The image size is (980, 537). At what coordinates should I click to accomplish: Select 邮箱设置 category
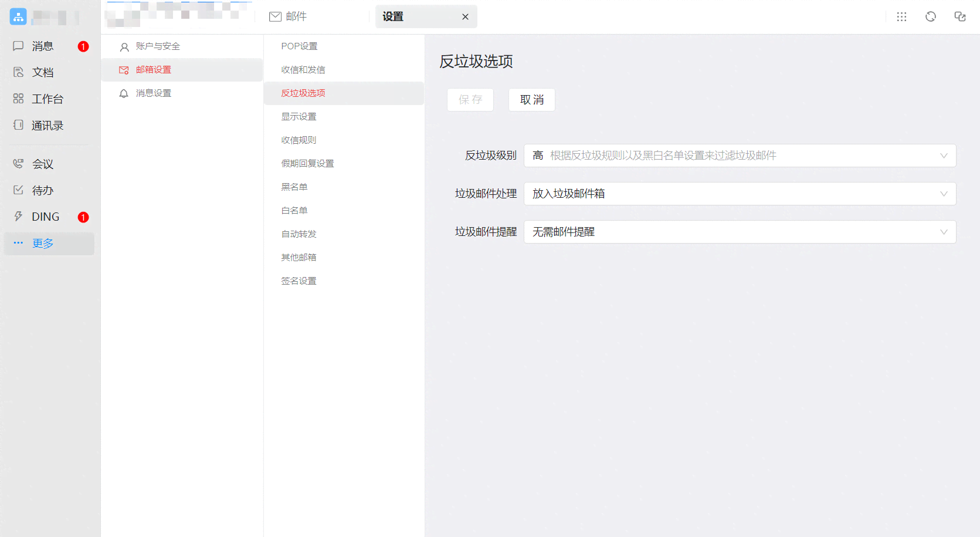pyautogui.click(x=182, y=70)
